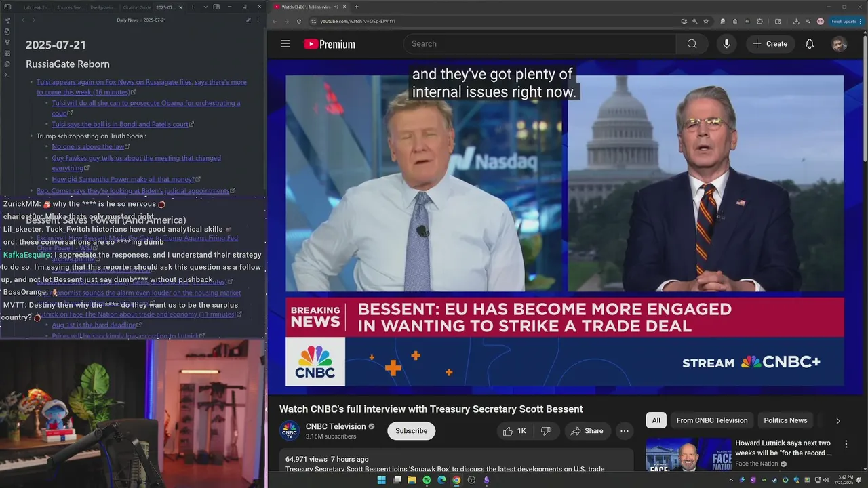
Task: Switch to Citation Guide tab in Obsidian
Action: 136,7
